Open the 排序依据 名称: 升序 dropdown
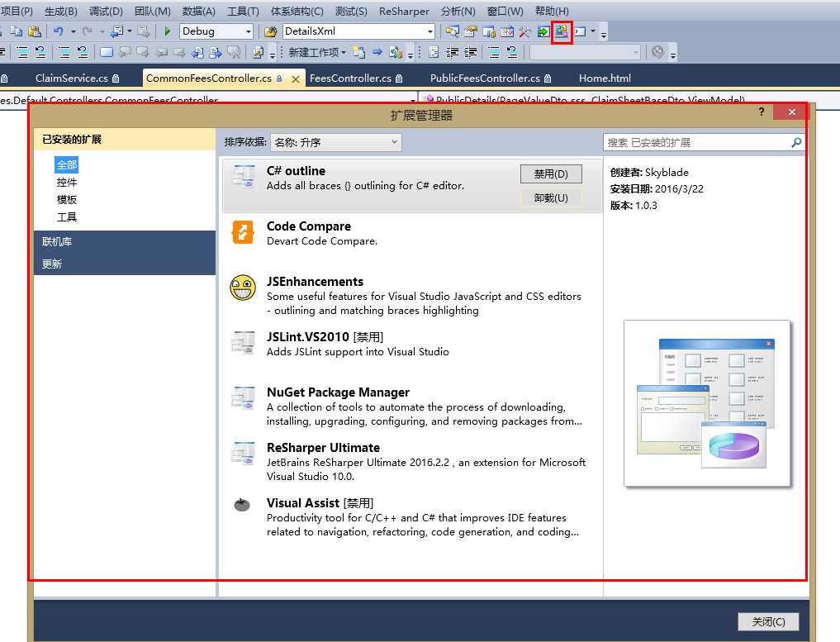This screenshot has height=642, width=840. click(336, 143)
